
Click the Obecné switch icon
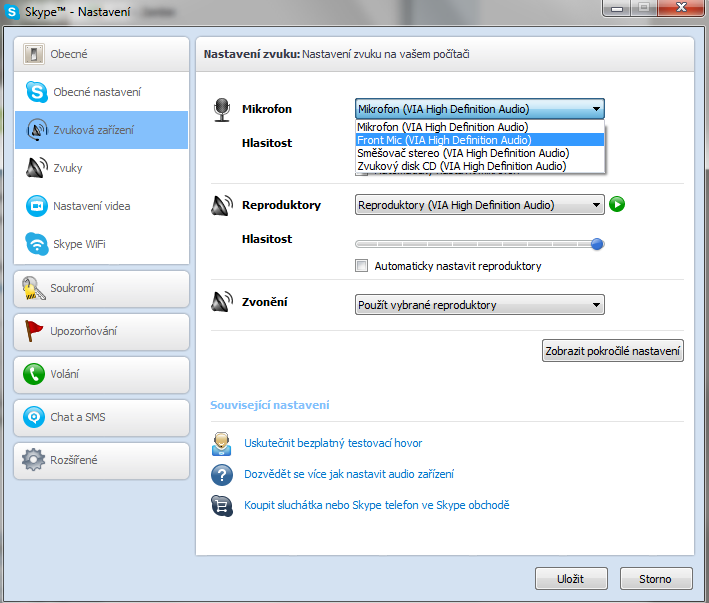click(34, 54)
